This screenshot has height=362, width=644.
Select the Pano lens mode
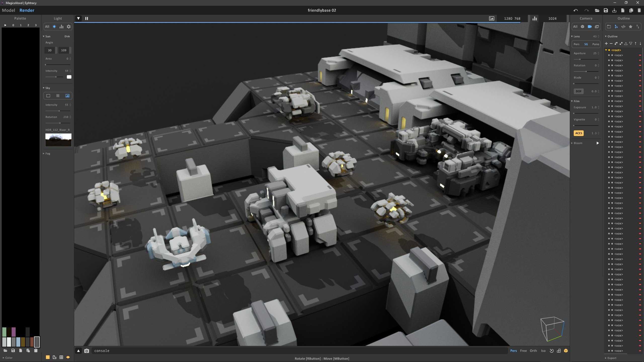tap(595, 44)
